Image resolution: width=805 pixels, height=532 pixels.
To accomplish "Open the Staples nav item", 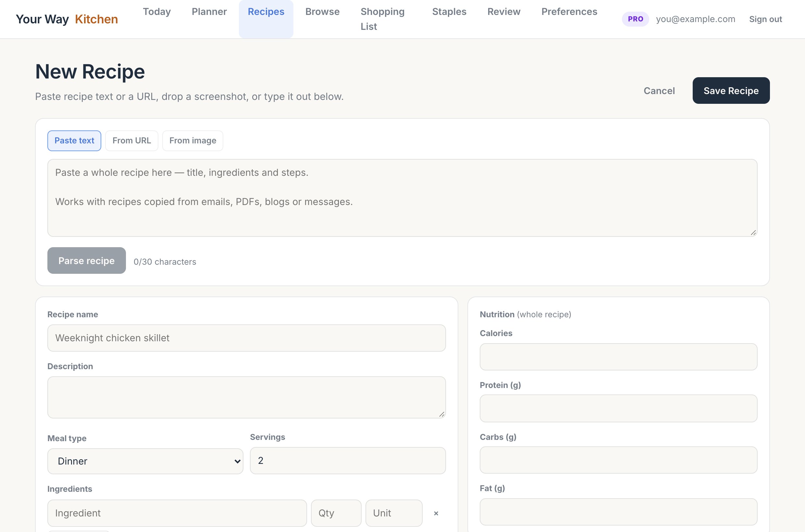I will 449,12.
